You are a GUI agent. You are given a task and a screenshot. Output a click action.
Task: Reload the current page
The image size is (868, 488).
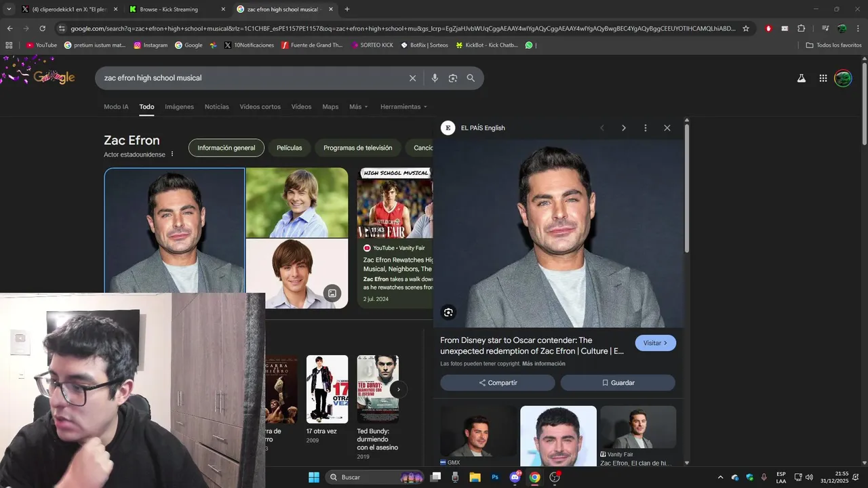(x=42, y=28)
